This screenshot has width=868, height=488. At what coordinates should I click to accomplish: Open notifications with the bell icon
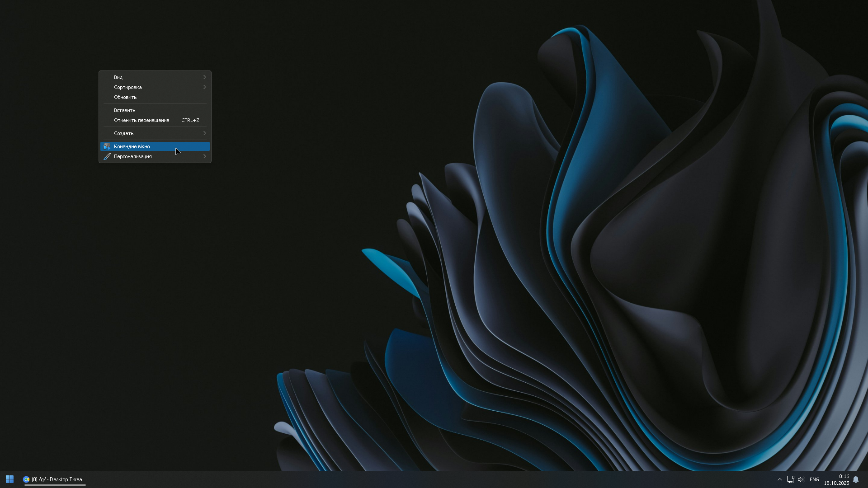(x=855, y=479)
